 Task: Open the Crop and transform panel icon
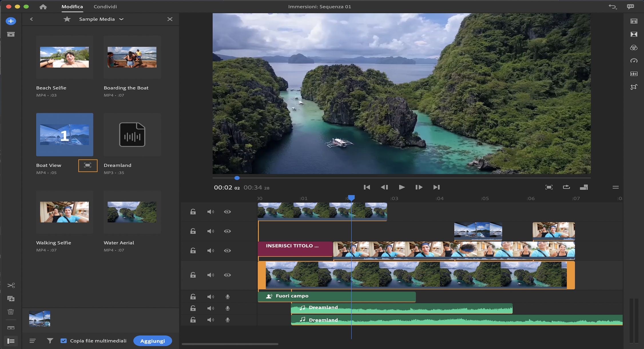pyautogui.click(x=634, y=87)
